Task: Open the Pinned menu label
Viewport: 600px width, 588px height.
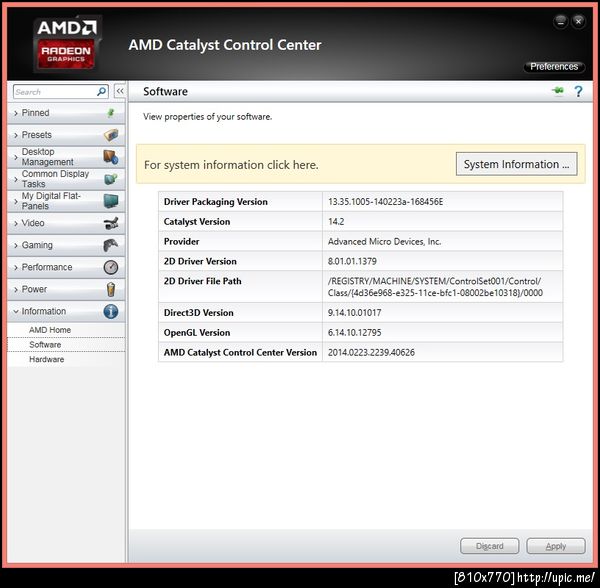Action: pyautogui.click(x=35, y=113)
